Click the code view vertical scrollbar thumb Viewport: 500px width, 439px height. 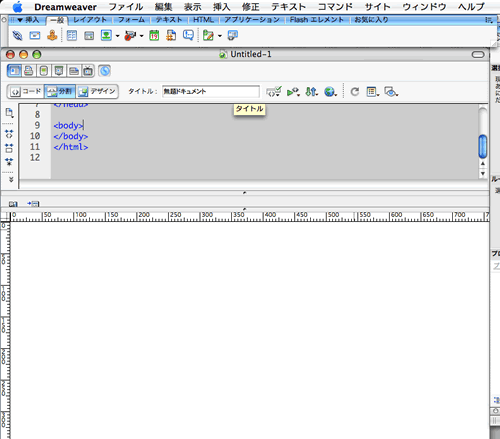point(482,146)
